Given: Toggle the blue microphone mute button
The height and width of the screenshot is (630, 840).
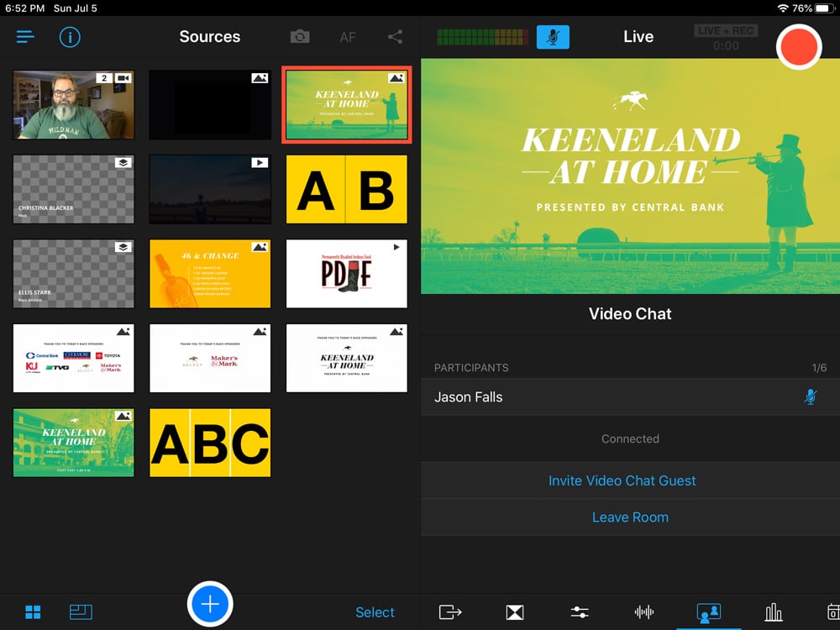Looking at the screenshot, I should [553, 37].
